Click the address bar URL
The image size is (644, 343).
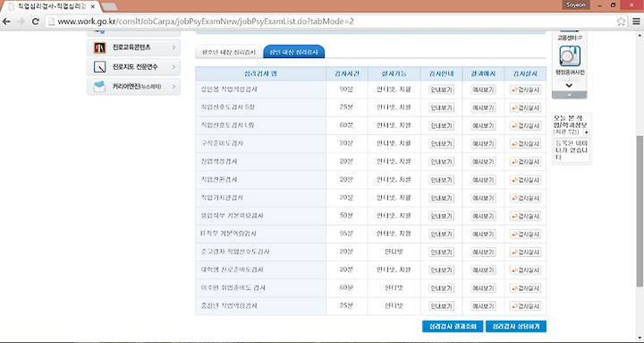(x=206, y=21)
